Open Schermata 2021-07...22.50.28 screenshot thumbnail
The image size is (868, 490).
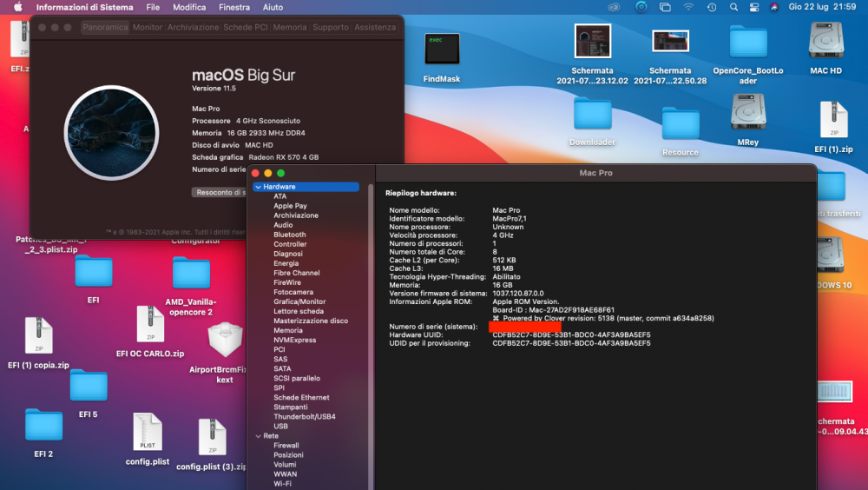coord(670,41)
